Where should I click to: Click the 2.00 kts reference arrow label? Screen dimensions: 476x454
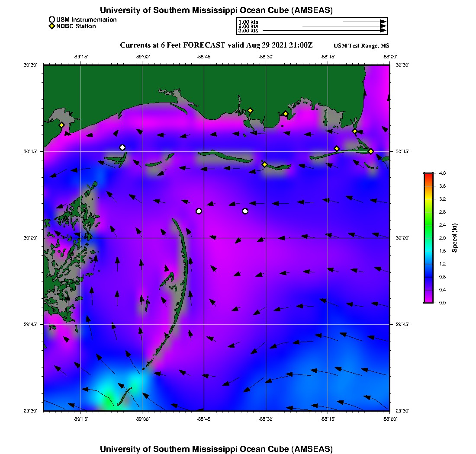[248, 26]
